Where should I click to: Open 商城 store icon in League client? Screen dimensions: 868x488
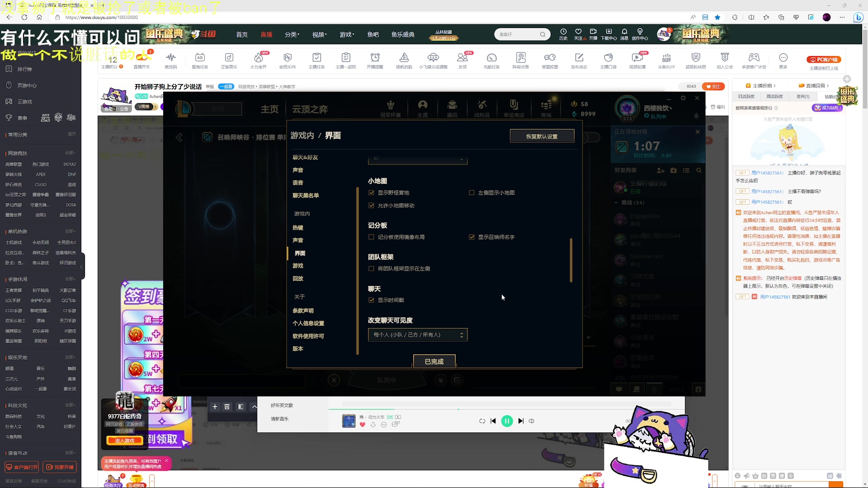(x=546, y=109)
